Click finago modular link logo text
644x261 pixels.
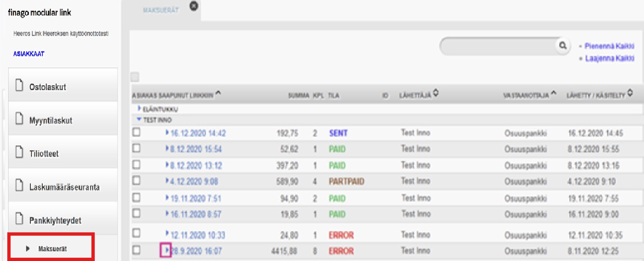39,13
